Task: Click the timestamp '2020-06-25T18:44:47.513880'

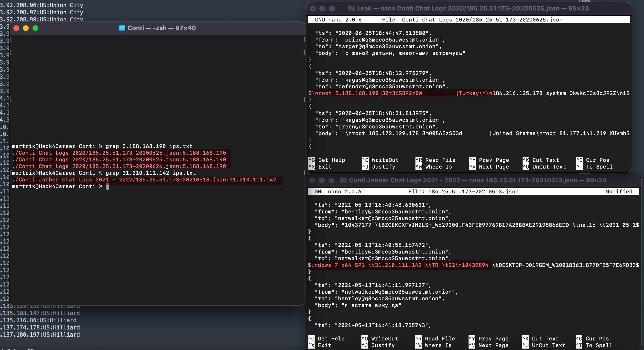Action: 382,33
